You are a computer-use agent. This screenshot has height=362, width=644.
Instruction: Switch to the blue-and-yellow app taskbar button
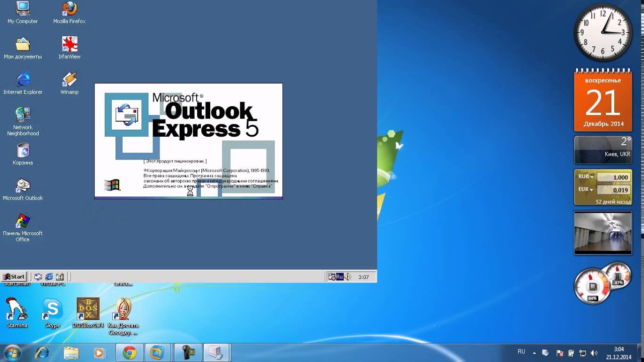(x=157, y=353)
